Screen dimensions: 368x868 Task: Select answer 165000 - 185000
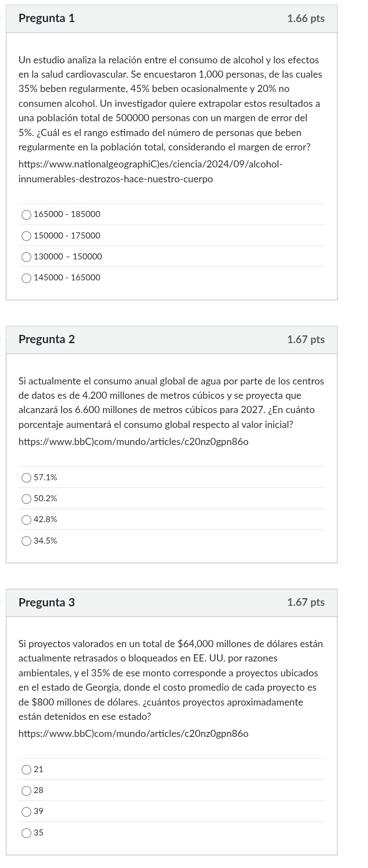click(x=26, y=214)
